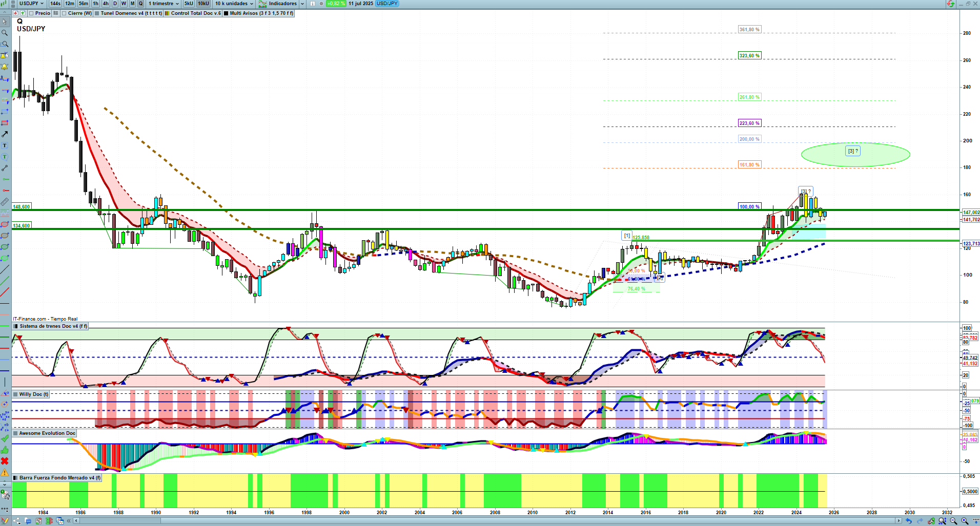Click the red X marker icon

click(x=5, y=461)
